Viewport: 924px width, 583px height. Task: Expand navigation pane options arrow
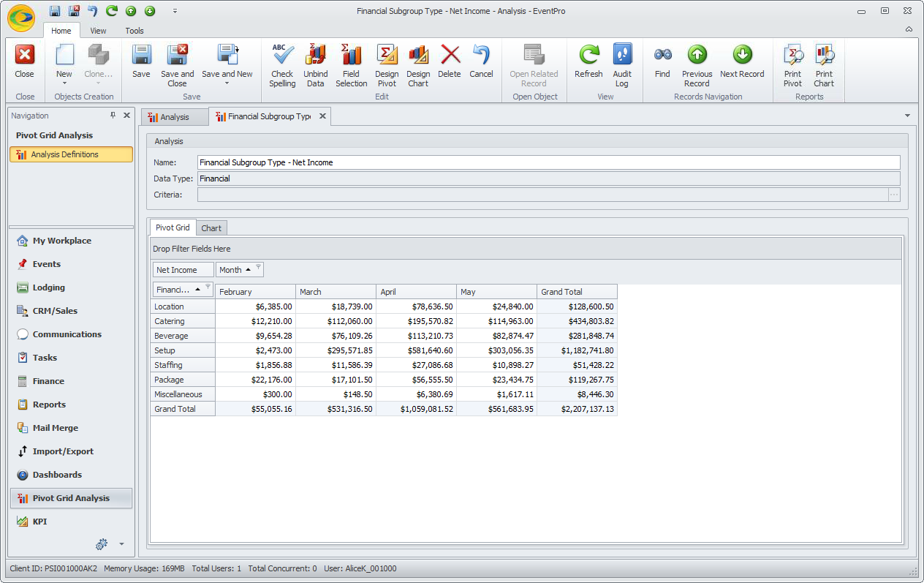coord(121,544)
